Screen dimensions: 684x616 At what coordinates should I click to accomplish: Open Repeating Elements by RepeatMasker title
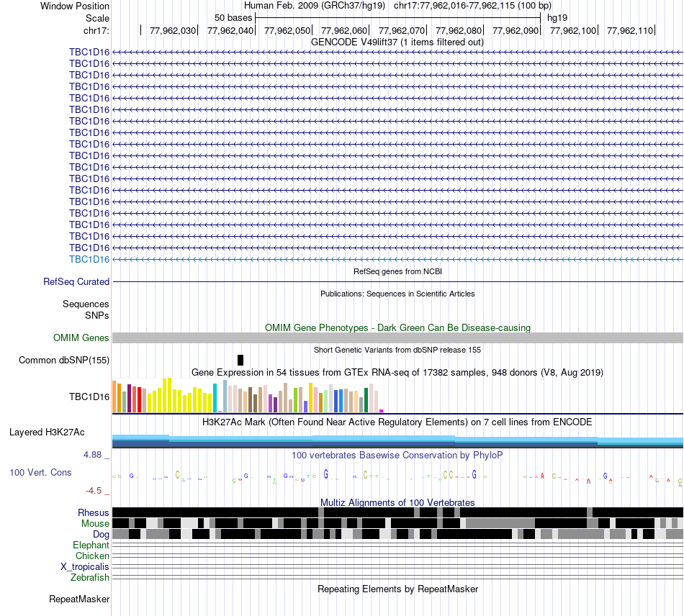pyautogui.click(x=397, y=589)
